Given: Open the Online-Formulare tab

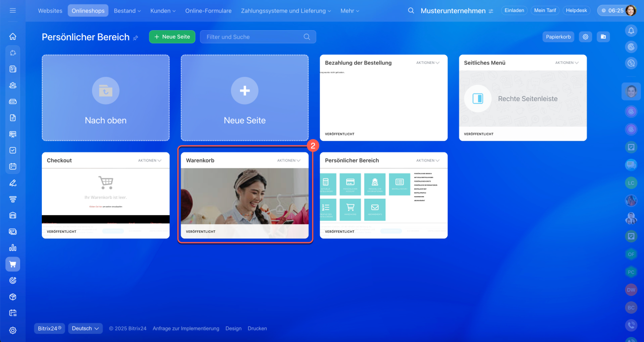Looking at the screenshot, I should point(208,11).
